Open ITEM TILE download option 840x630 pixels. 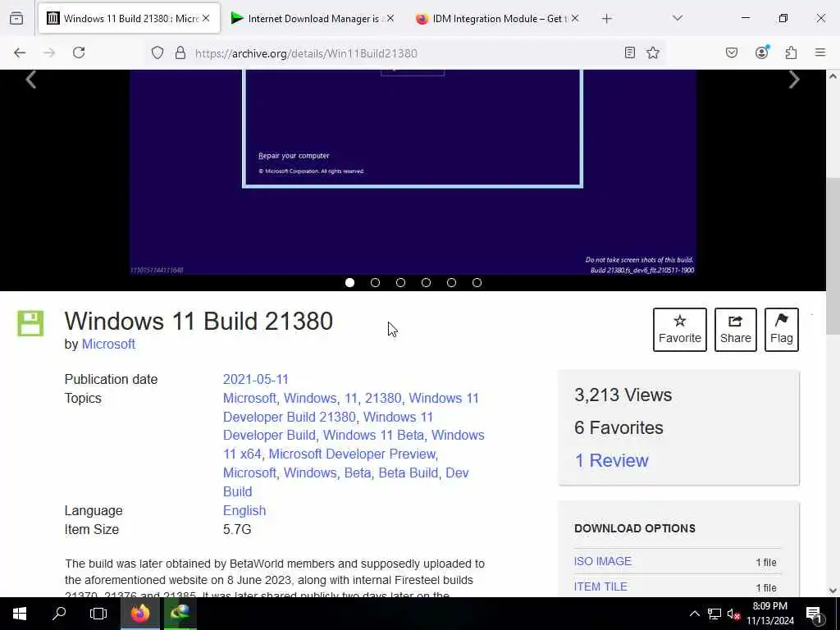coord(600,587)
